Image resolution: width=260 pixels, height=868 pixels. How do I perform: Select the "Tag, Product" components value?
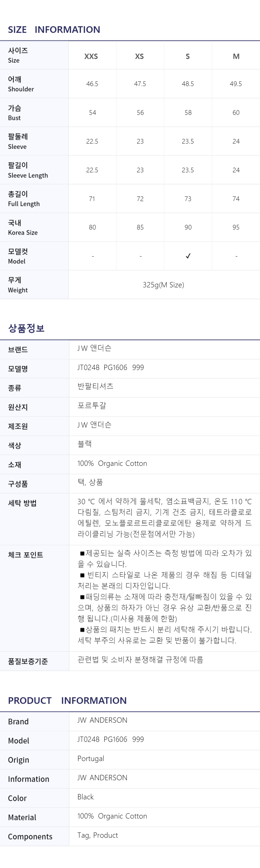[x=98, y=835]
